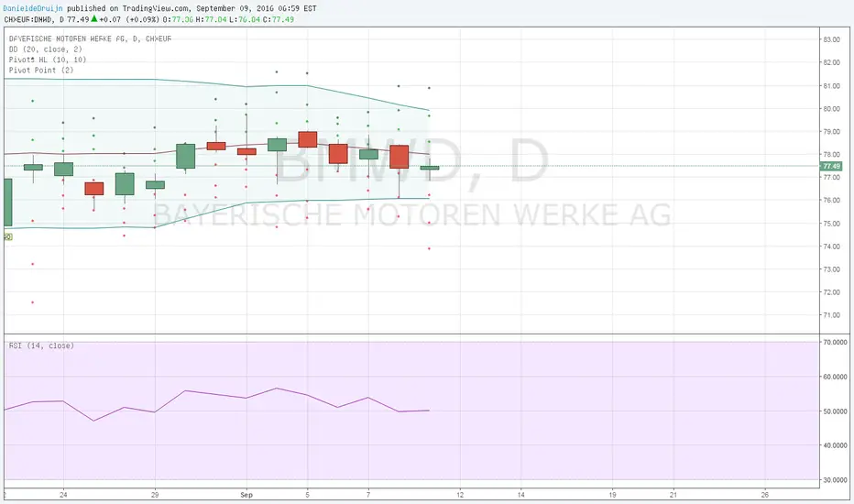854x504 pixels.
Task: Click the 81.00 price axis label
Action: tap(831, 86)
